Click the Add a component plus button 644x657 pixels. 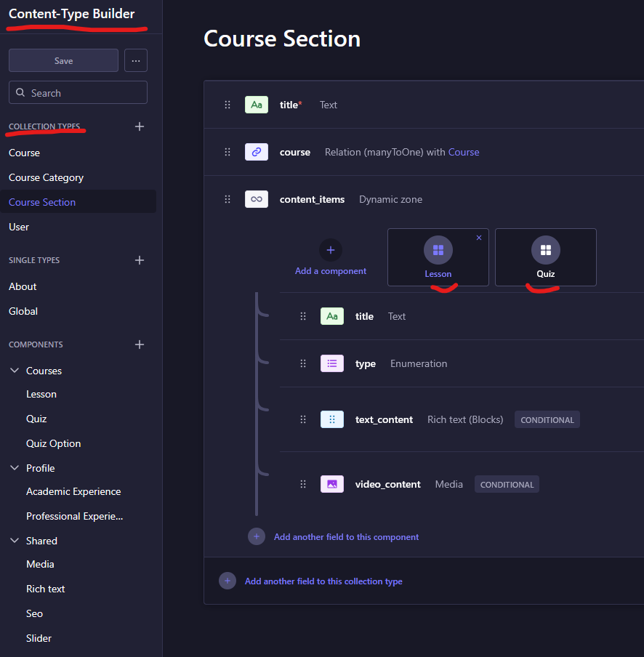coord(331,250)
